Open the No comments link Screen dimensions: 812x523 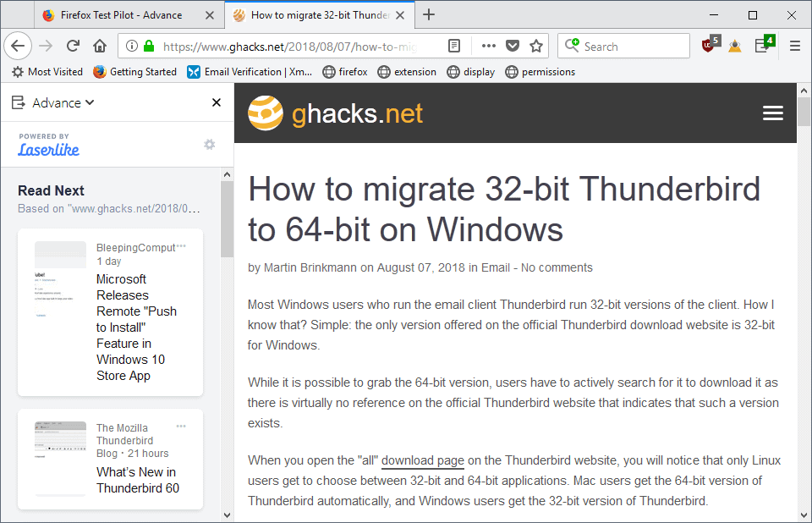(x=557, y=267)
